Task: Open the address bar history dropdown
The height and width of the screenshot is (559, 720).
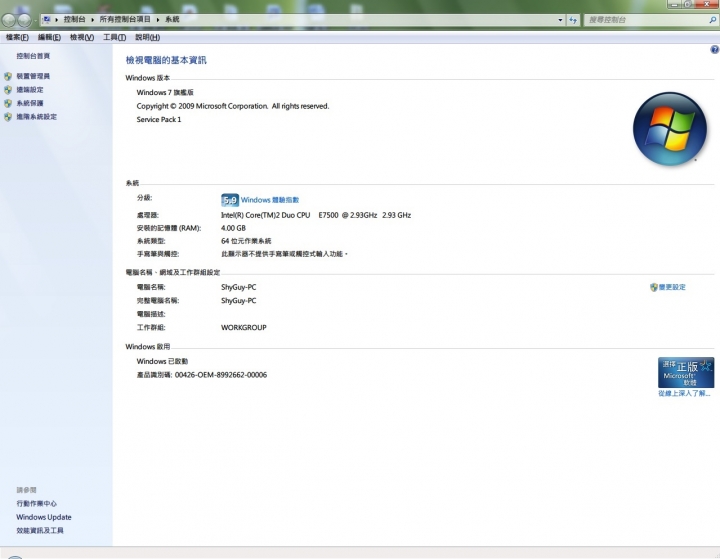Action: 560,20
